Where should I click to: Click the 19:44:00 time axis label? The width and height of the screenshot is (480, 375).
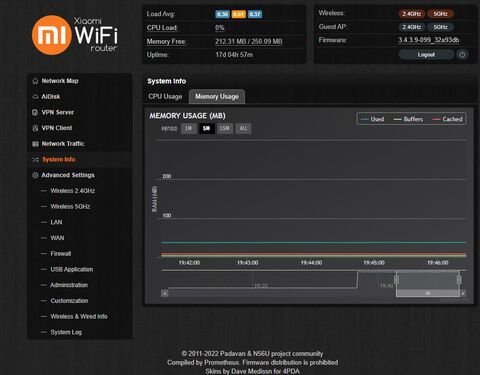point(311,263)
